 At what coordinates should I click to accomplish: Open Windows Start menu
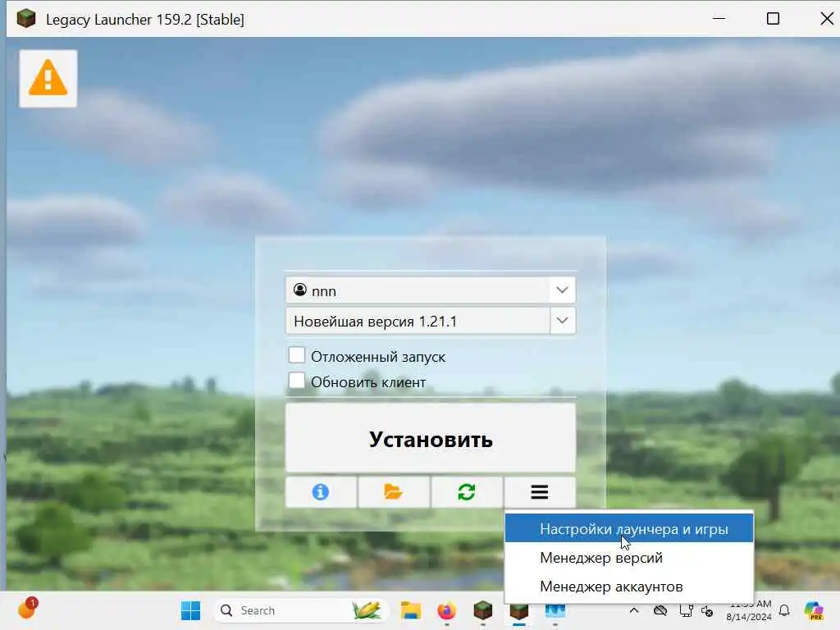click(x=190, y=610)
